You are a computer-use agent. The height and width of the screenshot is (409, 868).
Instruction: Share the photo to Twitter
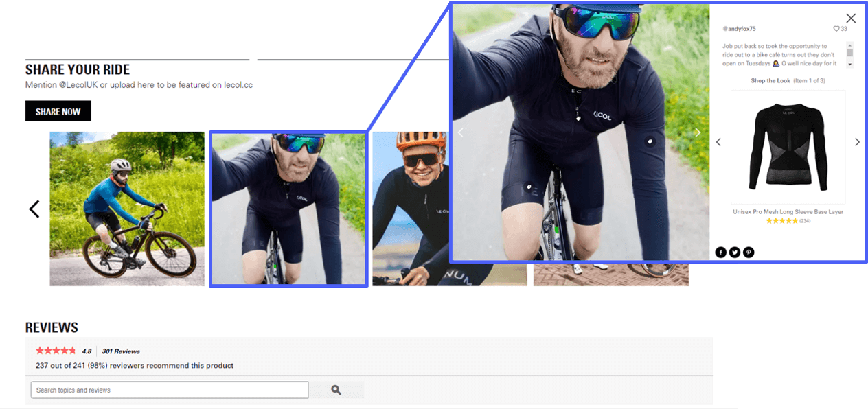click(734, 252)
